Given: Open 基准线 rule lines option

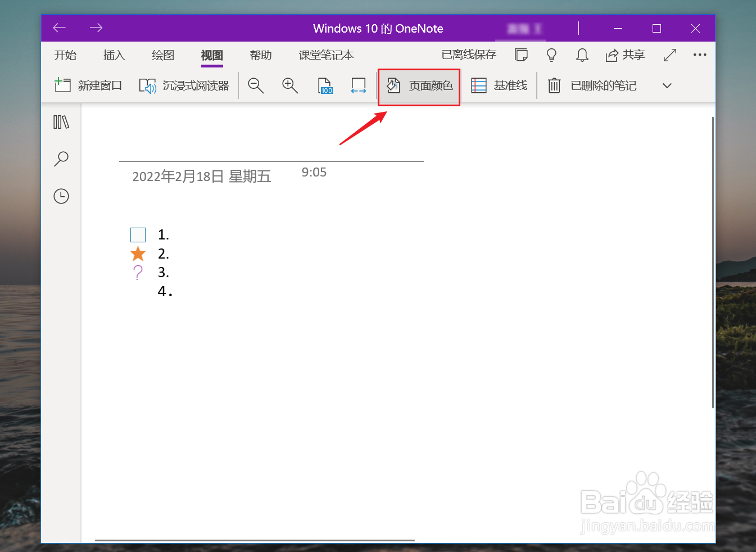Looking at the screenshot, I should click(499, 85).
